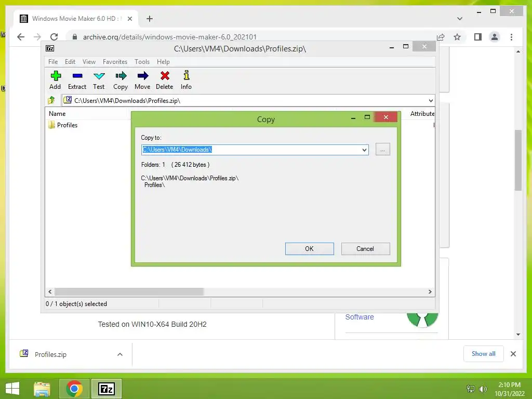Open the Edit menu
Screen dimensions: 532x399
coord(70,62)
